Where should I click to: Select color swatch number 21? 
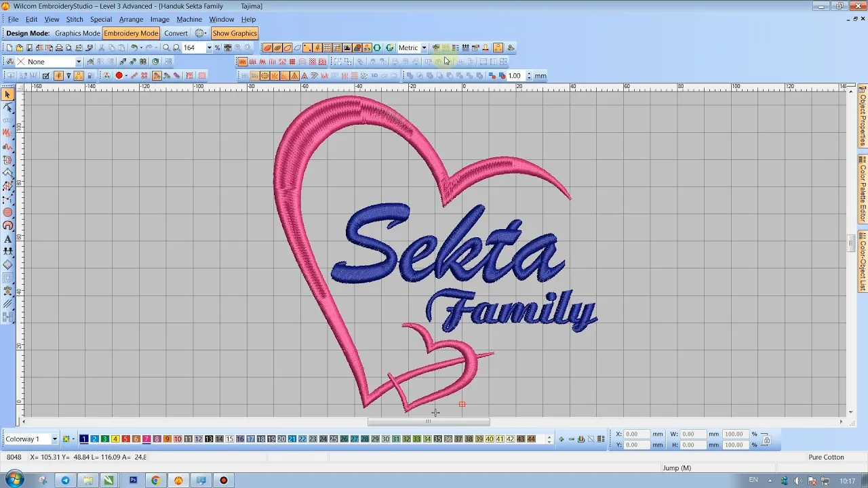[292, 439]
